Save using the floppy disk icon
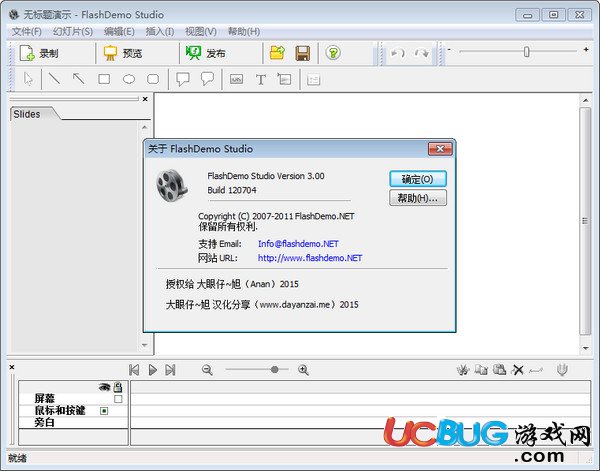Viewport: 600px width, 471px height. point(303,53)
